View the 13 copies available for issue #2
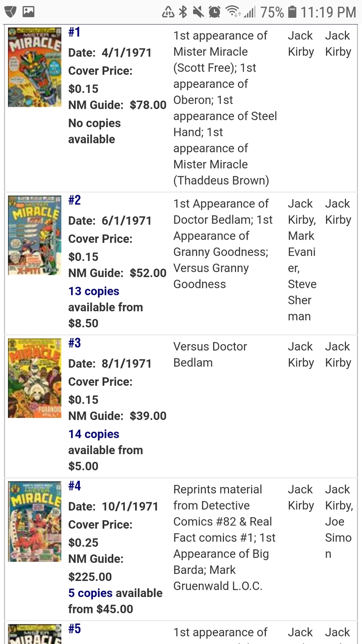The image size is (362, 644). (x=94, y=291)
